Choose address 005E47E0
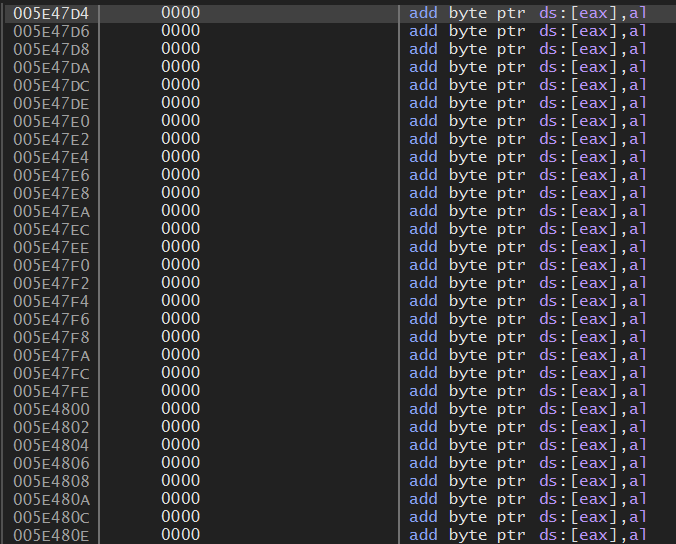The width and height of the screenshot is (676, 544). point(51,122)
